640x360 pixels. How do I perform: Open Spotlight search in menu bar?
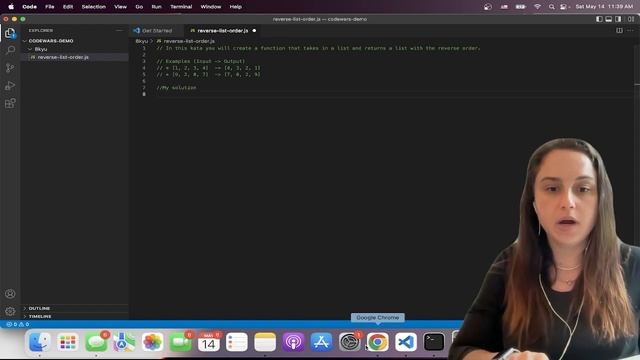tap(551, 7)
